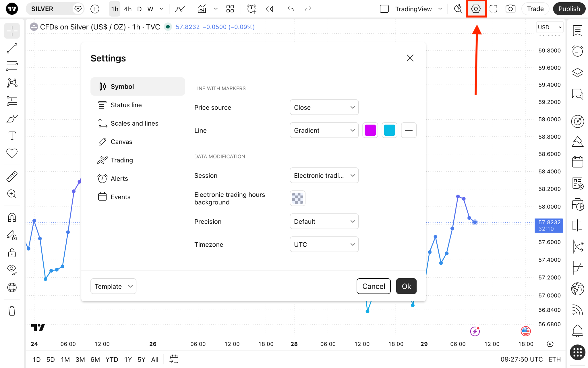Image resolution: width=588 pixels, height=368 pixels.
Task: Open the Canvas settings tab
Action: click(x=138, y=142)
